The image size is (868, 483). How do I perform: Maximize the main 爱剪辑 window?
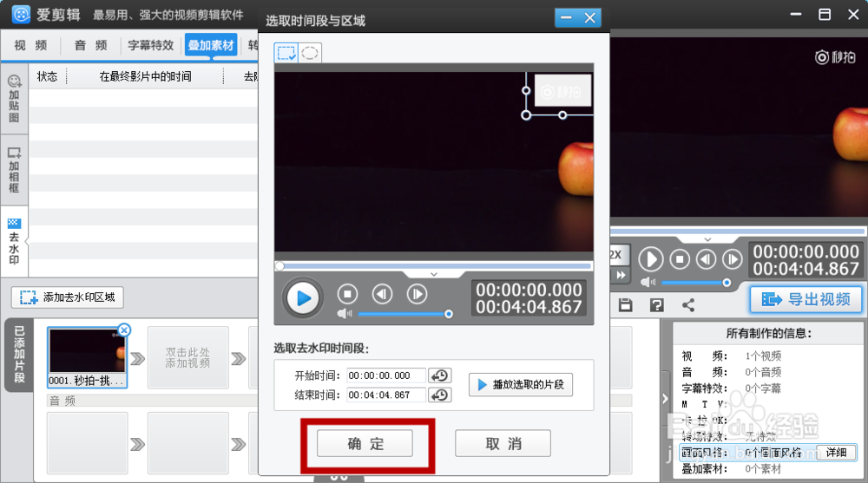pyautogui.click(x=825, y=15)
